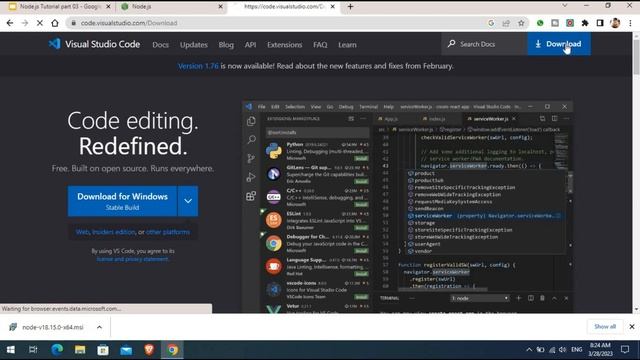
Task: Open the Chrome profile avatar
Action: [615, 23]
